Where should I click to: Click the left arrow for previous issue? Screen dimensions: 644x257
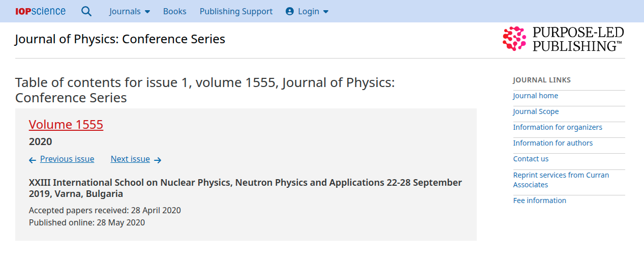coord(33,160)
